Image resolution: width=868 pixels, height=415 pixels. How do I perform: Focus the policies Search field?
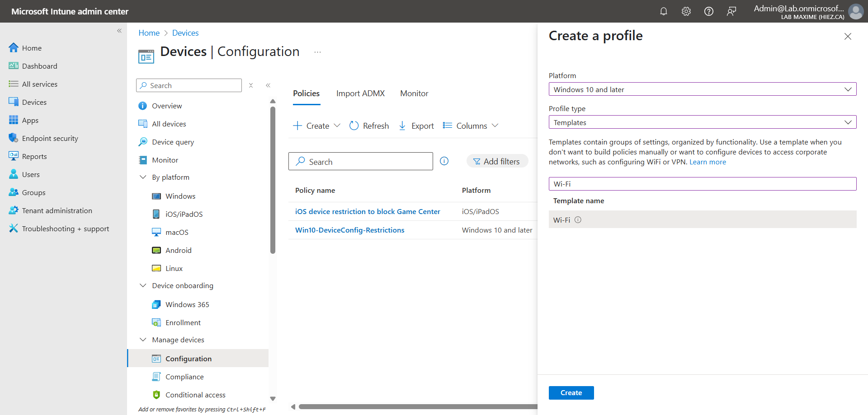(x=361, y=161)
